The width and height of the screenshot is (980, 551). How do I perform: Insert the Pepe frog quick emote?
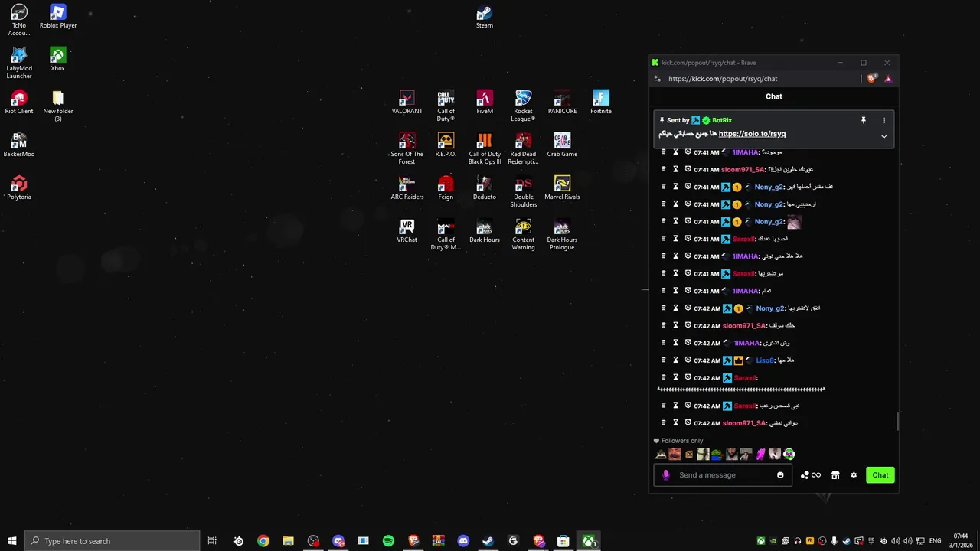(x=717, y=454)
